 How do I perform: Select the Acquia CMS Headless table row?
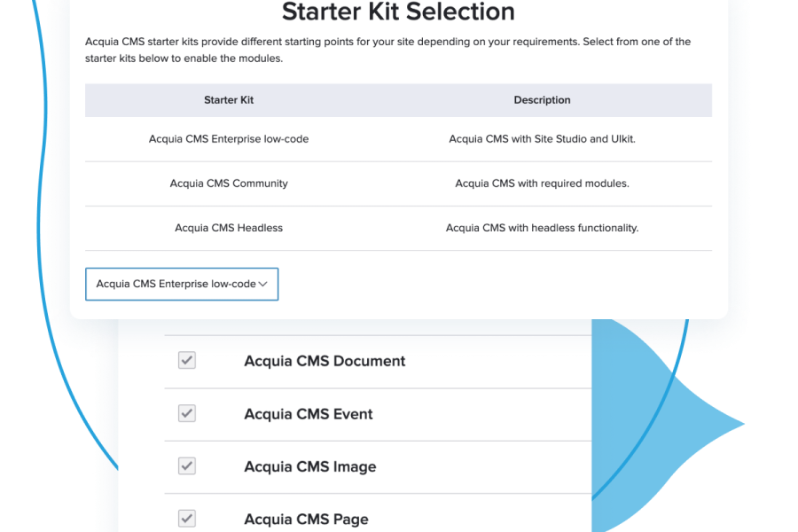229,228
